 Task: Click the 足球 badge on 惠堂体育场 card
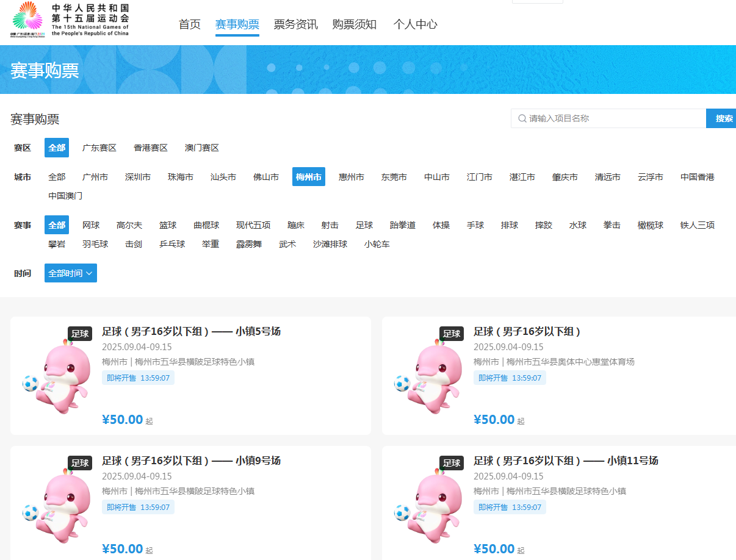coord(451,334)
